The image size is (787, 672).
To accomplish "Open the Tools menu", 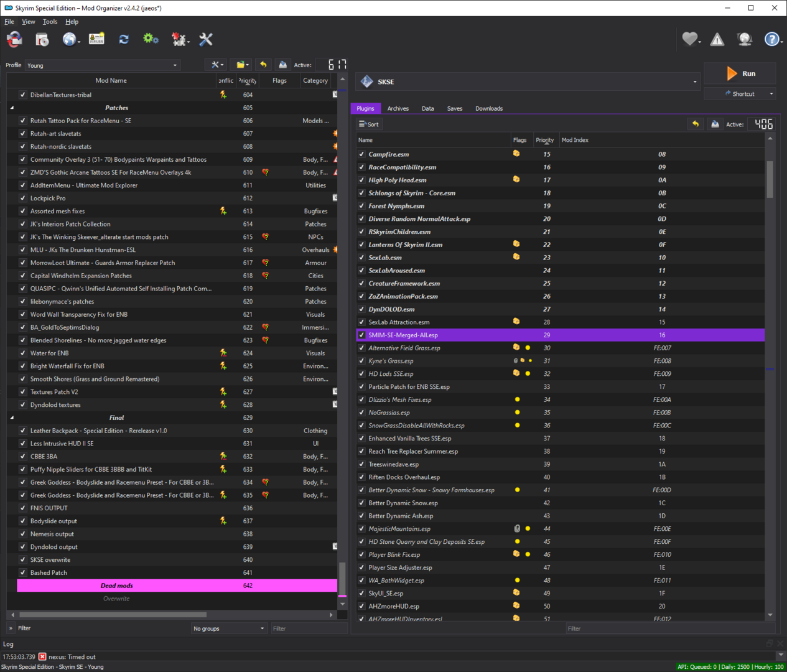I will [x=50, y=22].
